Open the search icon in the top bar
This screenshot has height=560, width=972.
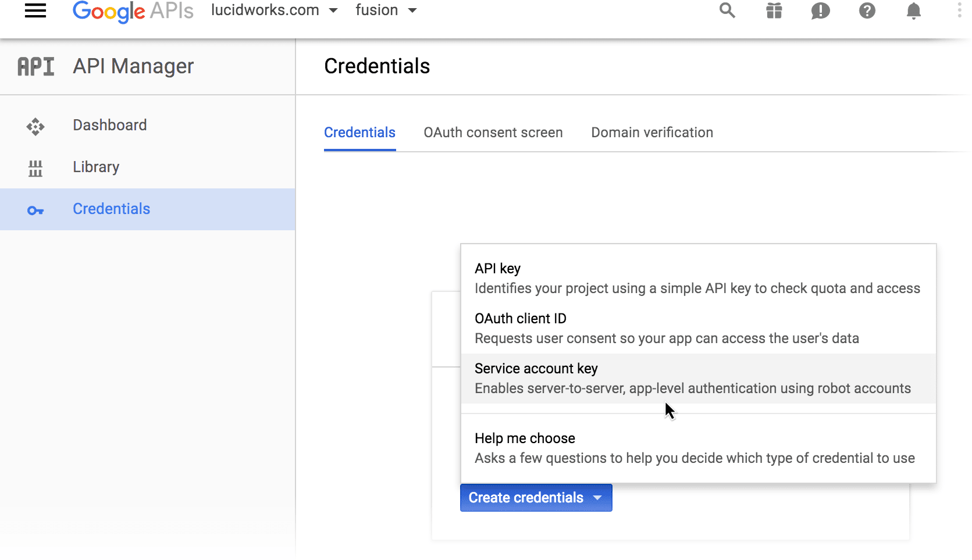727,10
